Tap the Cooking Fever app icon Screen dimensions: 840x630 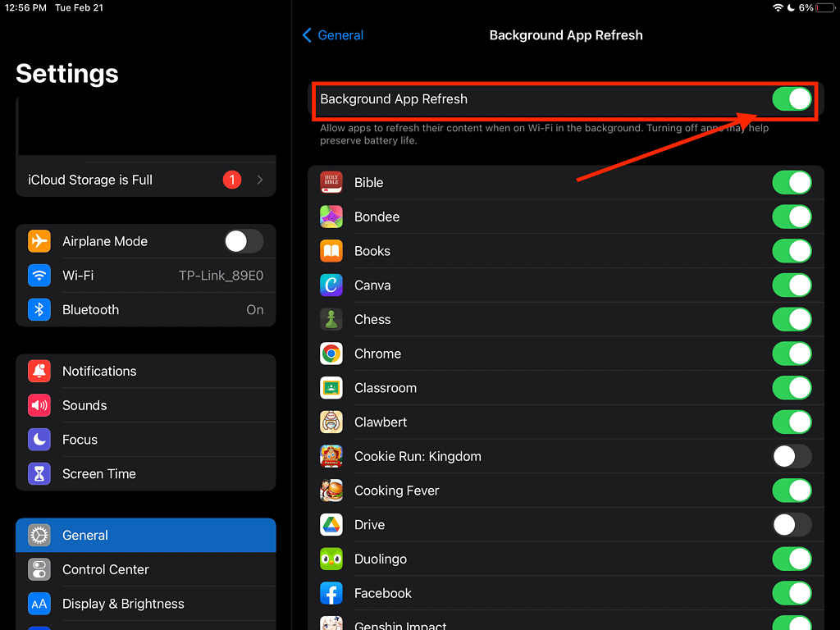331,491
